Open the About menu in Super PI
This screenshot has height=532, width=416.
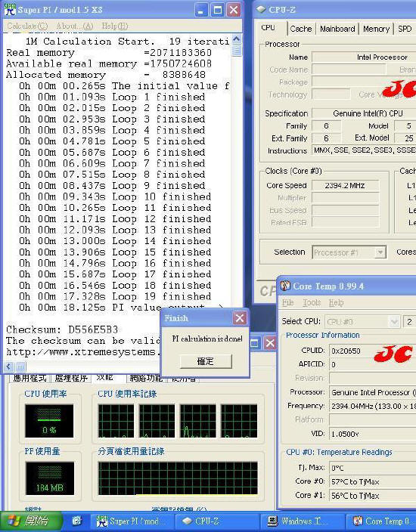tap(74, 26)
